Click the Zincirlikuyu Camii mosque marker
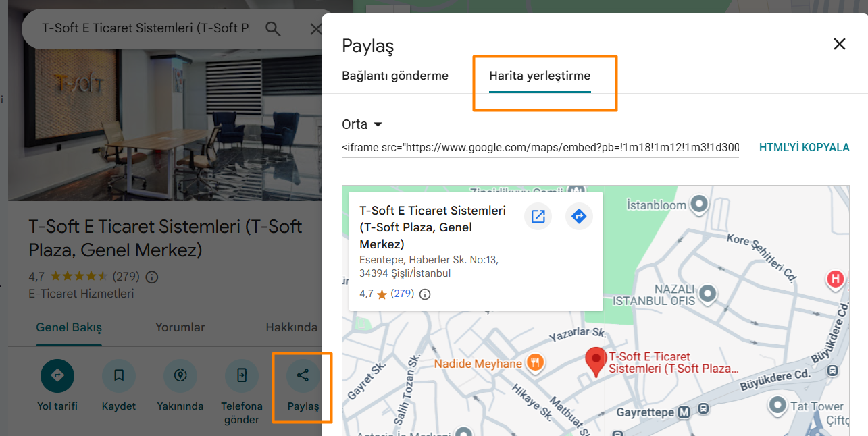 576,190
